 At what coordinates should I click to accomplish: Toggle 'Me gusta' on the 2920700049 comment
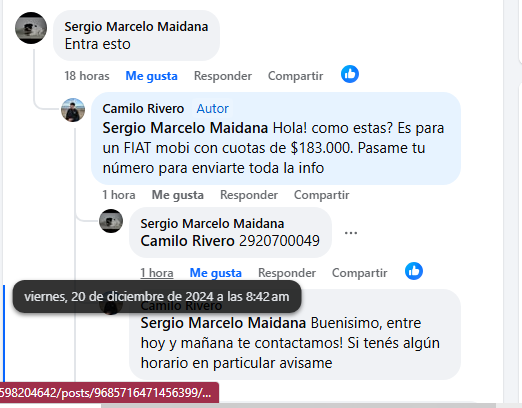[216, 273]
